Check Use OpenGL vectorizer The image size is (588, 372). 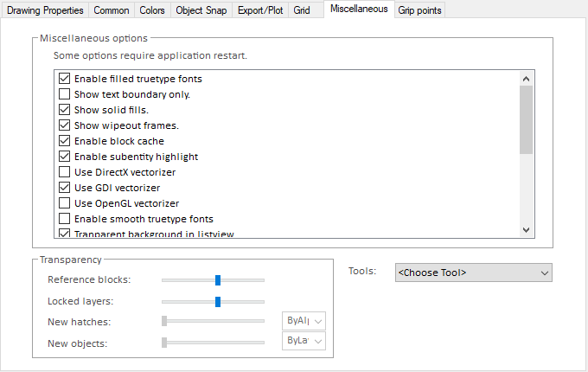[64, 203]
